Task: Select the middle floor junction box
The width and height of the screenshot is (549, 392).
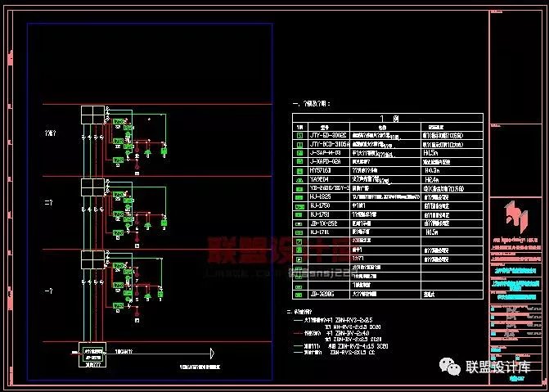Action: [92, 187]
